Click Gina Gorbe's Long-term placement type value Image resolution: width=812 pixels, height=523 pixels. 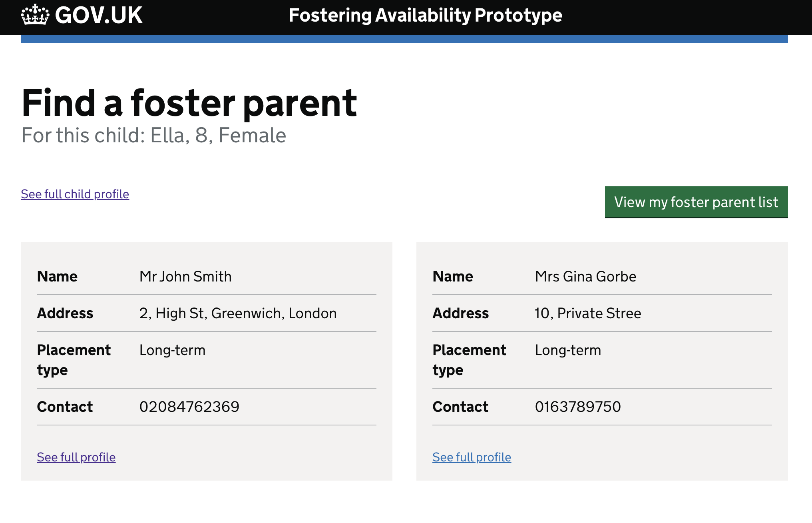pyautogui.click(x=568, y=350)
